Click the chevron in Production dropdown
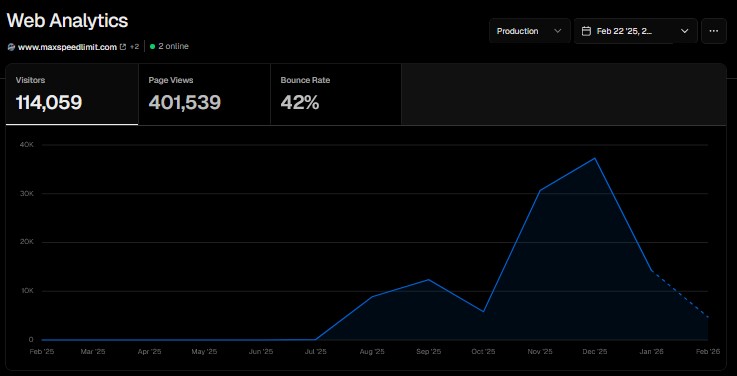This screenshot has height=376, width=737. [x=557, y=31]
